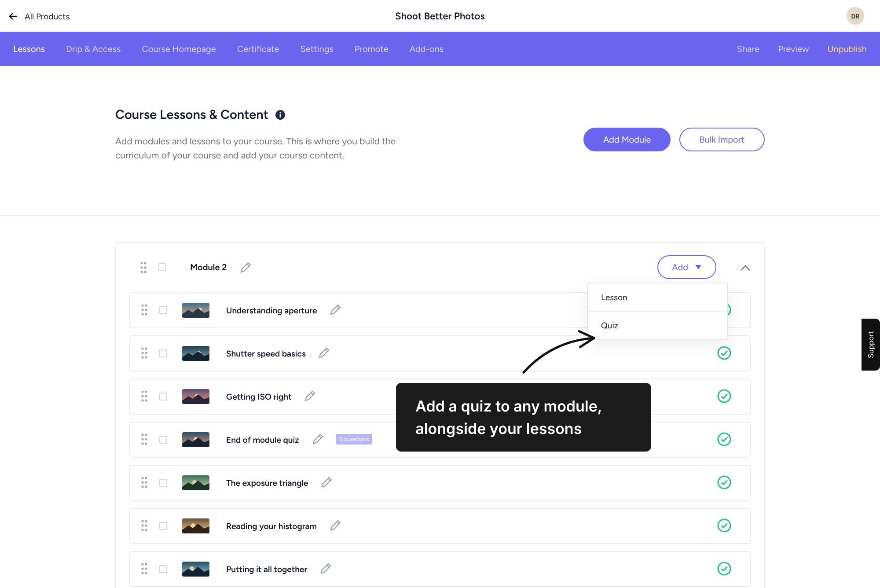Go back using the All Products arrow

[x=13, y=16]
